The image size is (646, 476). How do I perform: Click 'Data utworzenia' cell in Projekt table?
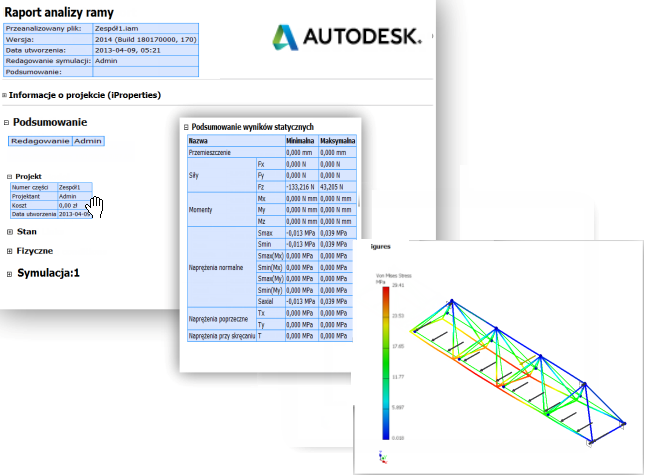point(34,214)
